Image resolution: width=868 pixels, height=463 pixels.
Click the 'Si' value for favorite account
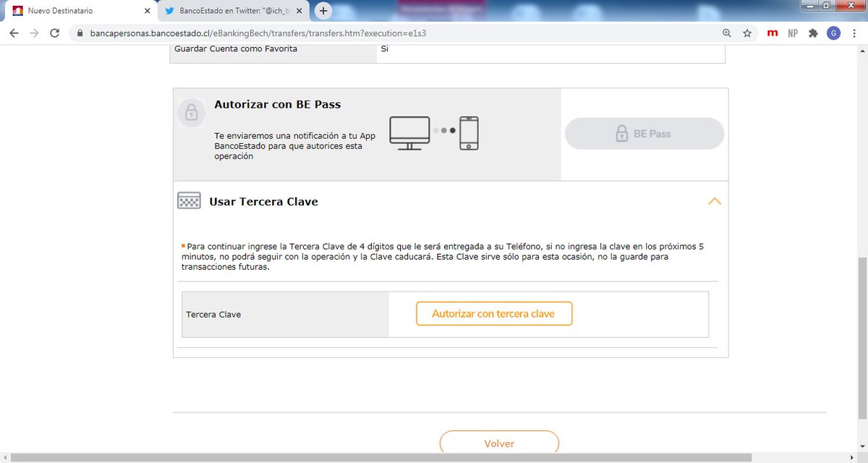[x=385, y=49]
